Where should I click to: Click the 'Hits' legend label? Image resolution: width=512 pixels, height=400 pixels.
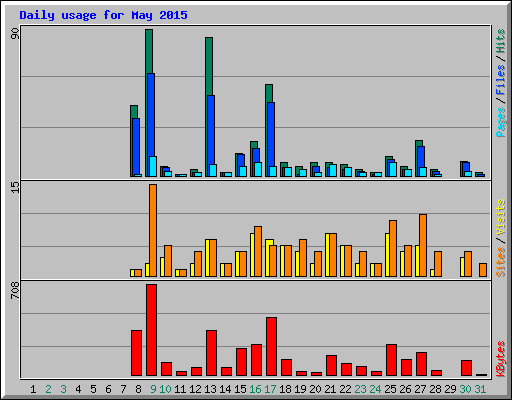[x=501, y=41]
